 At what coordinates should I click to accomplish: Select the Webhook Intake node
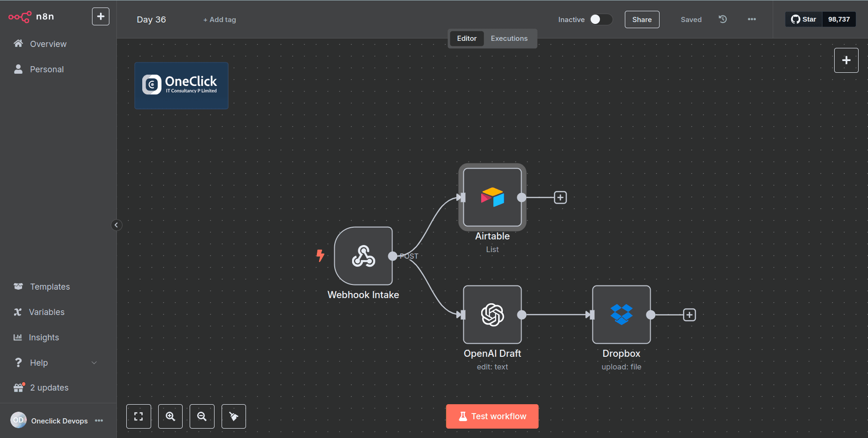[363, 256]
